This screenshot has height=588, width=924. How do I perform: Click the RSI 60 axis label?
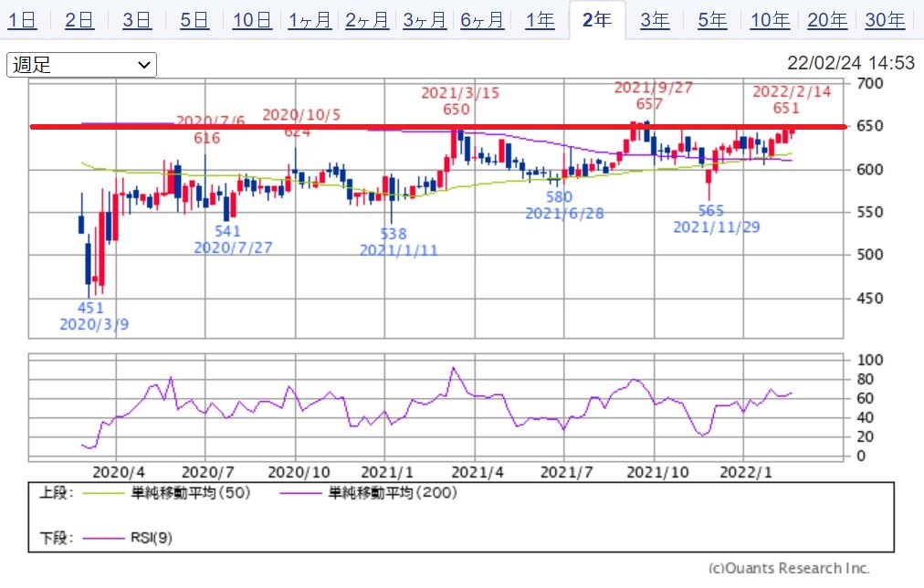(865, 398)
